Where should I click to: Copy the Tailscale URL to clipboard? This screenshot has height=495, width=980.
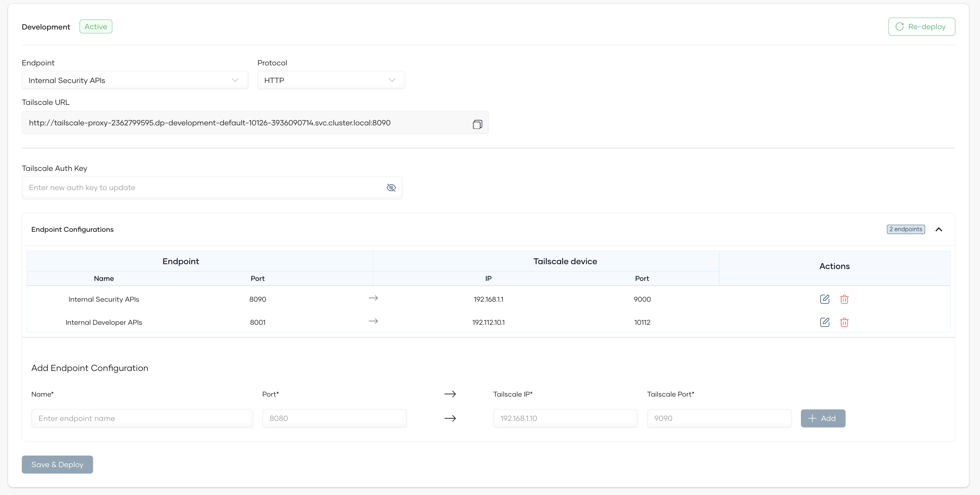click(477, 124)
